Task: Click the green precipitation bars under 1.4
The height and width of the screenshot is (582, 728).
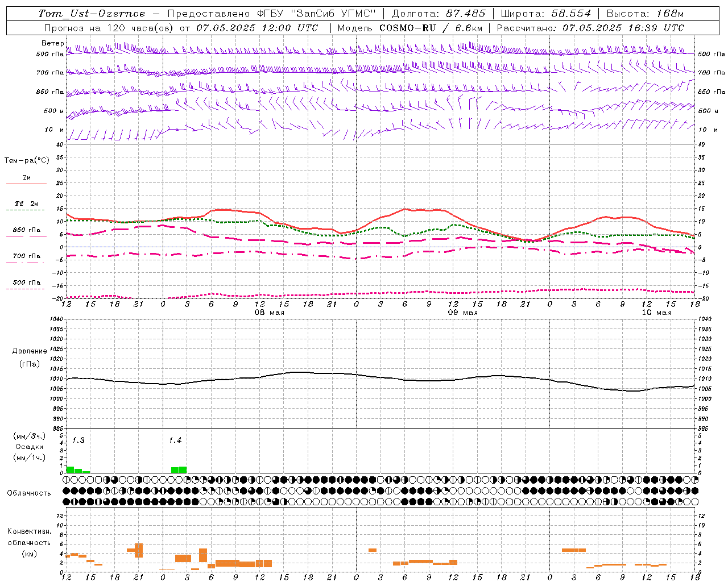Action: coord(179,470)
